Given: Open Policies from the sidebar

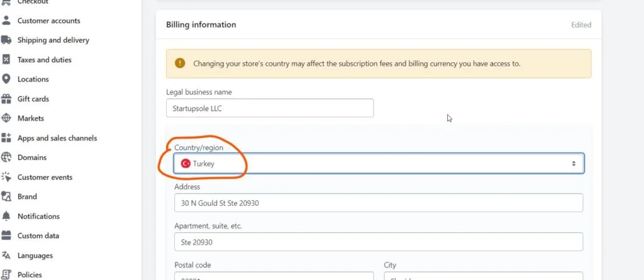Looking at the screenshot, I should pos(30,274).
